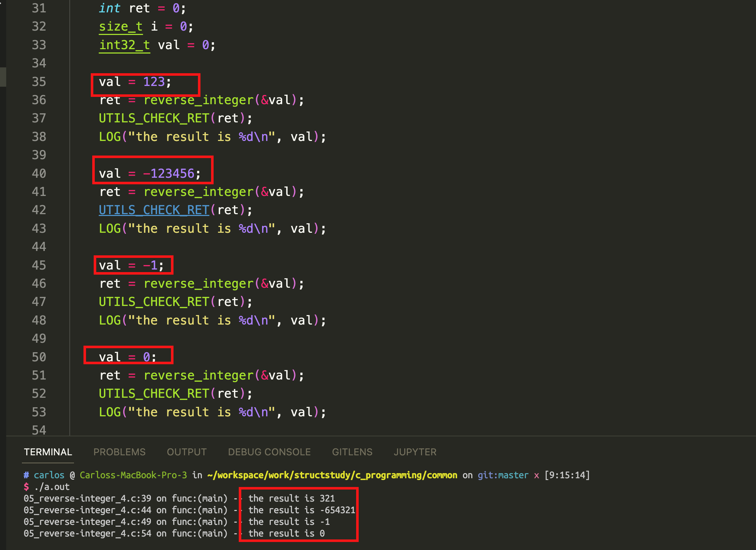Screen dimensions: 756x550
Task: Keep the TERMINAL tab selected
Action: 48,452
